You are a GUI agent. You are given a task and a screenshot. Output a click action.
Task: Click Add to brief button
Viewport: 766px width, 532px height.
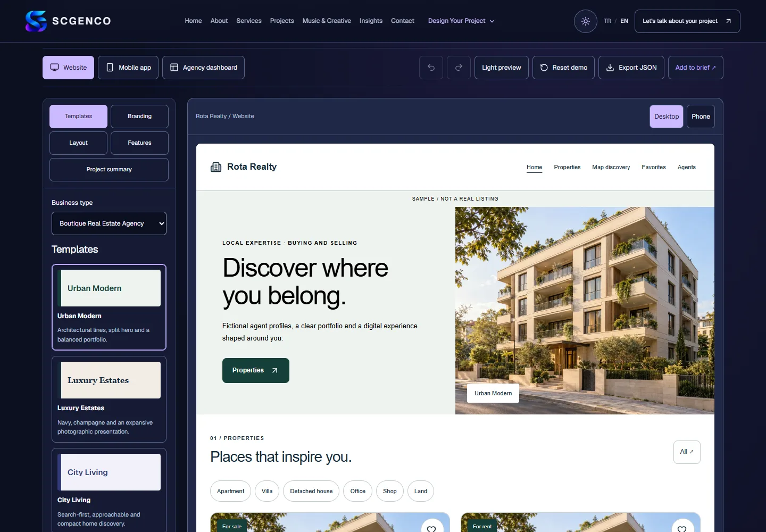(696, 68)
